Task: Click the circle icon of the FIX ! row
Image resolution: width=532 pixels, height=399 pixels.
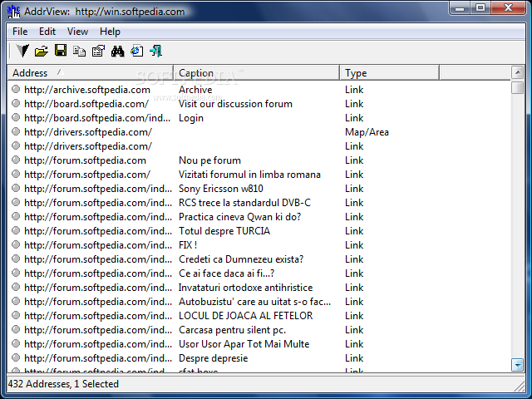Action: click(16, 244)
